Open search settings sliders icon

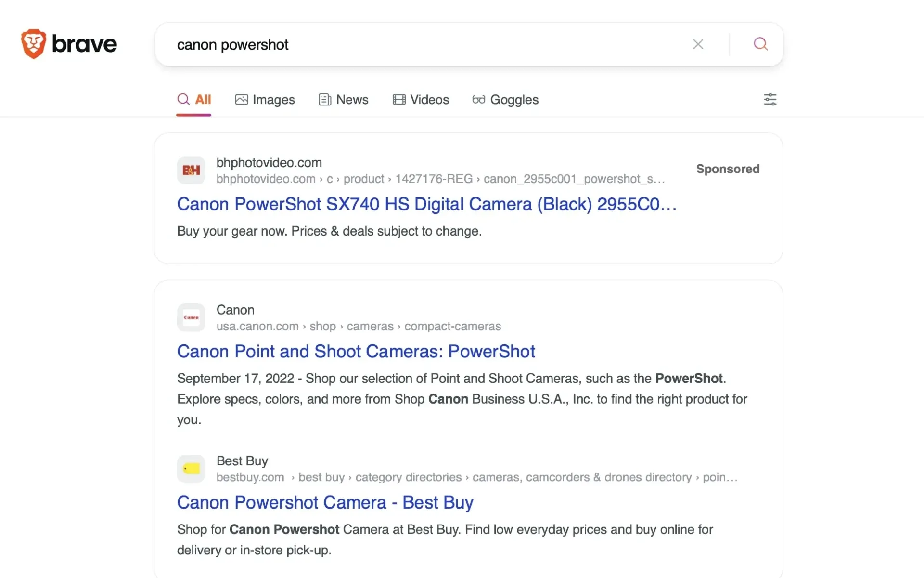point(770,100)
